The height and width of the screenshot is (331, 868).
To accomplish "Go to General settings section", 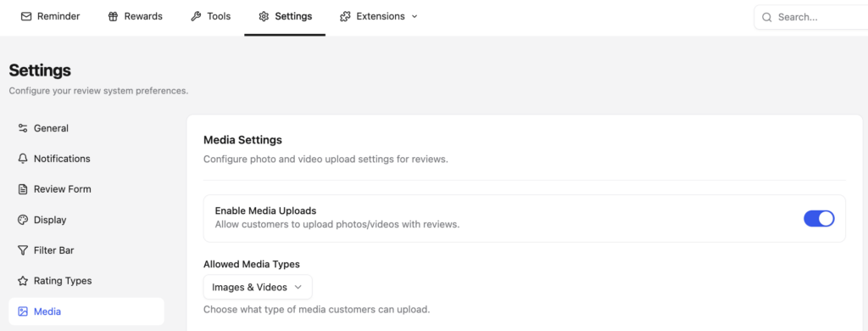I will (x=86, y=128).
